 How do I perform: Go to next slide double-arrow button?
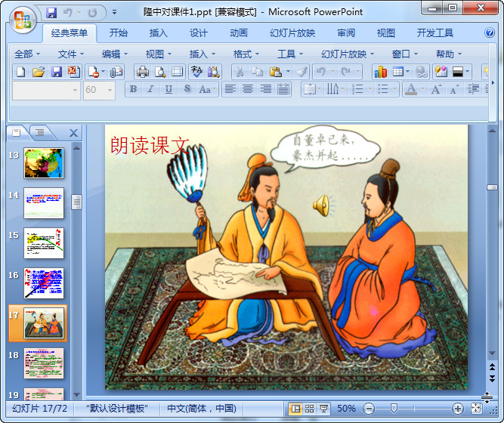[x=492, y=378]
